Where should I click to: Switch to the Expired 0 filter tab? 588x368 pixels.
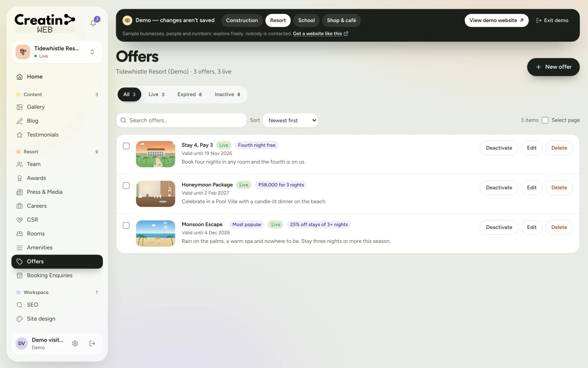[190, 94]
